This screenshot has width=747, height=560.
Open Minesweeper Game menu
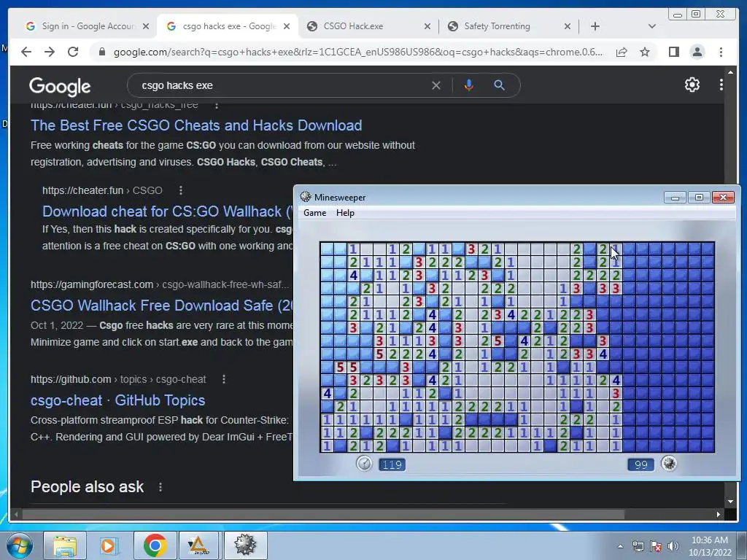coord(315,213)
